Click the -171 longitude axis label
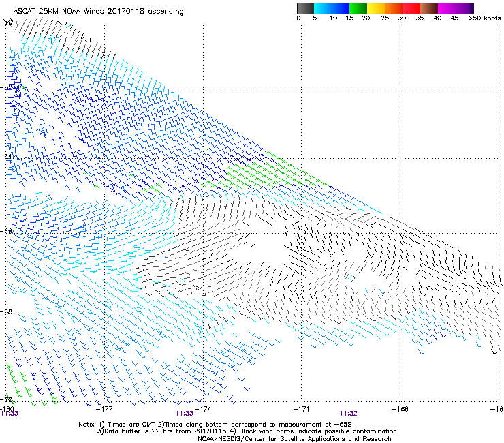The width and height of the screenshot is (504, 443). pyautogui.click(x=302, y=409)
